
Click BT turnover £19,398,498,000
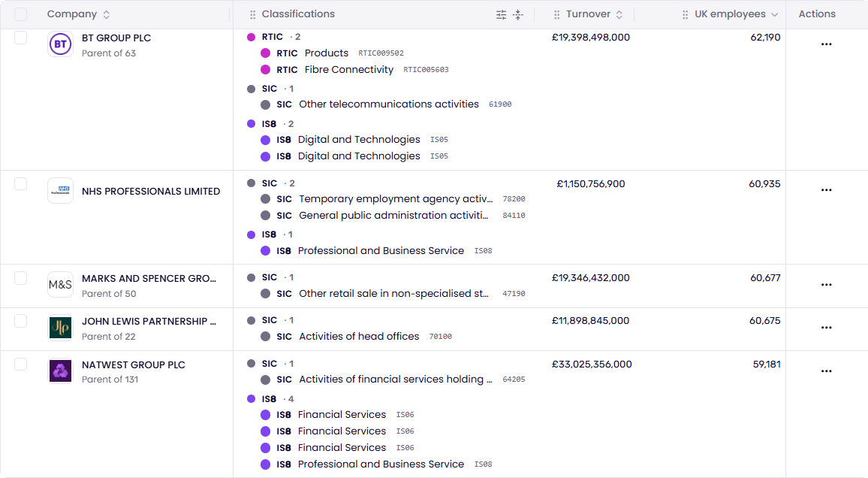(x=591, y=38)
